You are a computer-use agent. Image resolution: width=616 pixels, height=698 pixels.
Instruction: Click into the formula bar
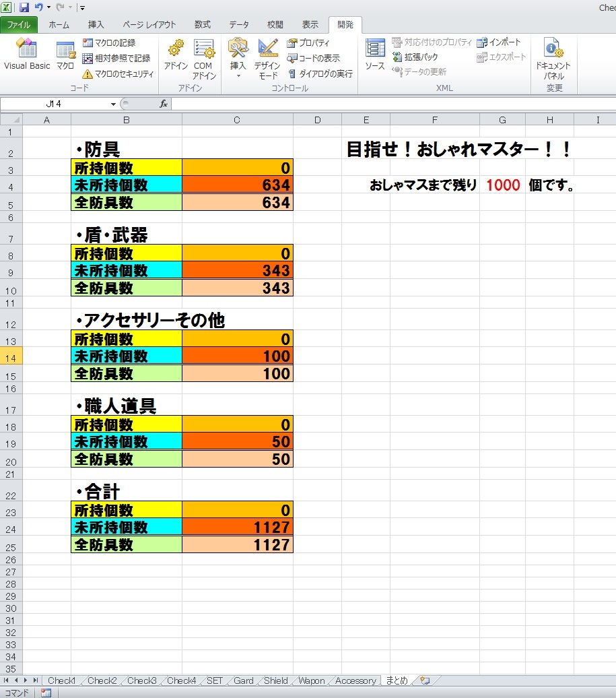pyautogui.click(x=394, y=104)
